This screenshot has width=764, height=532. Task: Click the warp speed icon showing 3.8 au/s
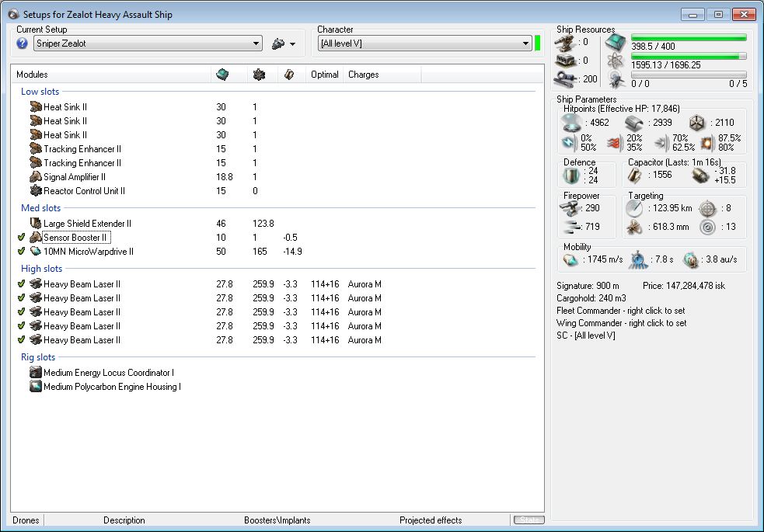pyautogui.click(x=690, y=259)
